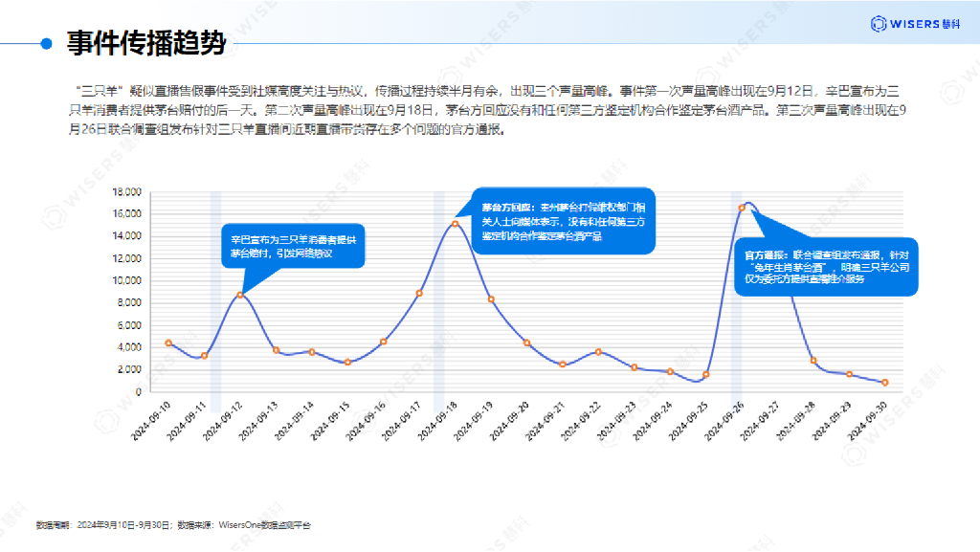Click the footer text 数据周期：2024年9月10日-9月30日
Screen dimensions: 980x552
coord(103,525)
